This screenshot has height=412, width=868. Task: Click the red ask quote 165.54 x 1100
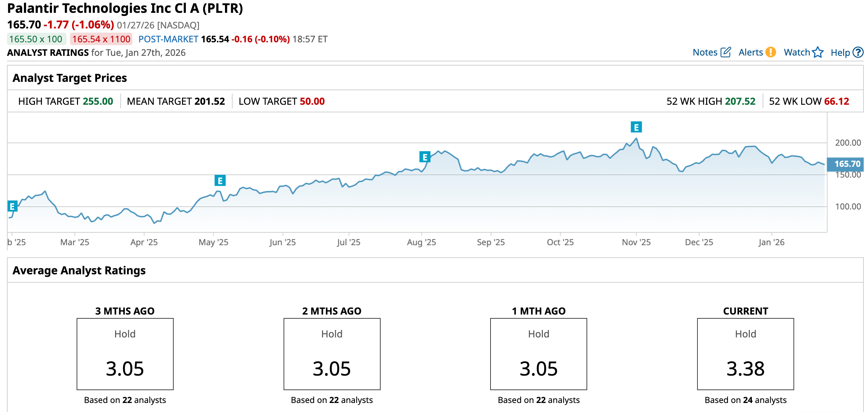coord(101,39)
